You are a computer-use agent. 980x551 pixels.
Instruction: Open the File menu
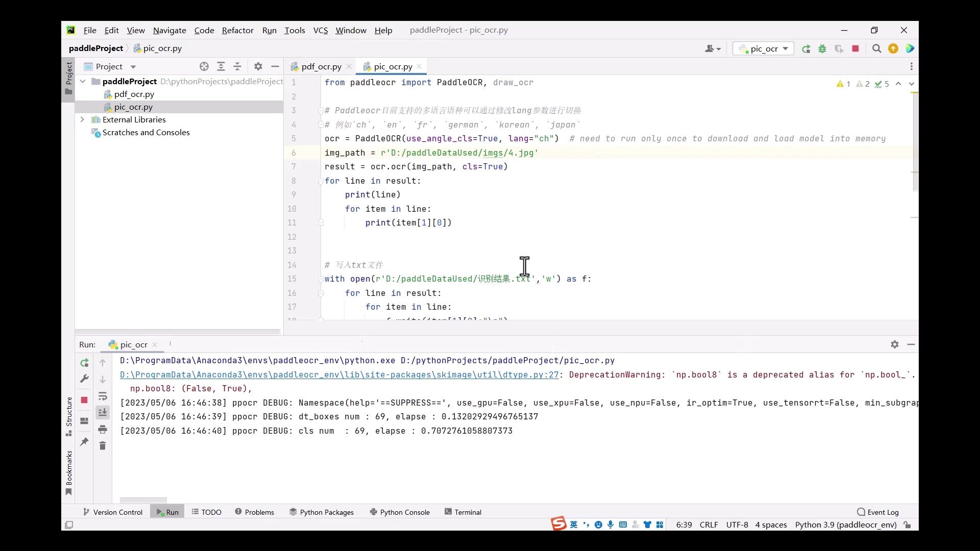90,31
